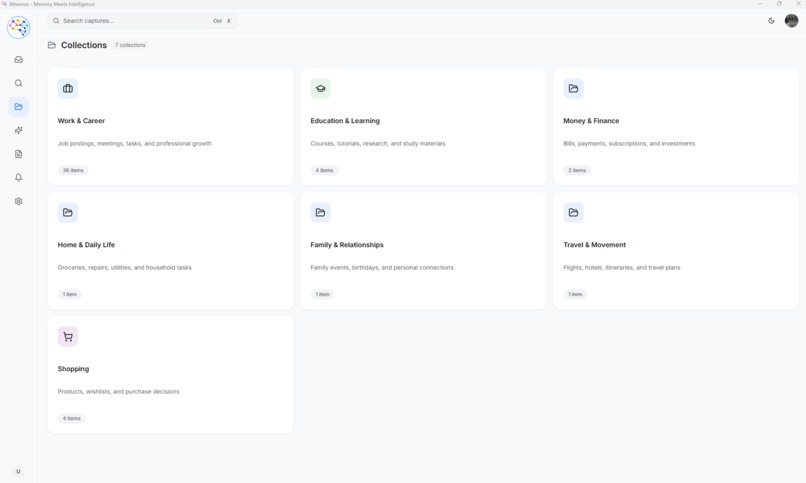Click the 7 collections badge

click(130, 45)
